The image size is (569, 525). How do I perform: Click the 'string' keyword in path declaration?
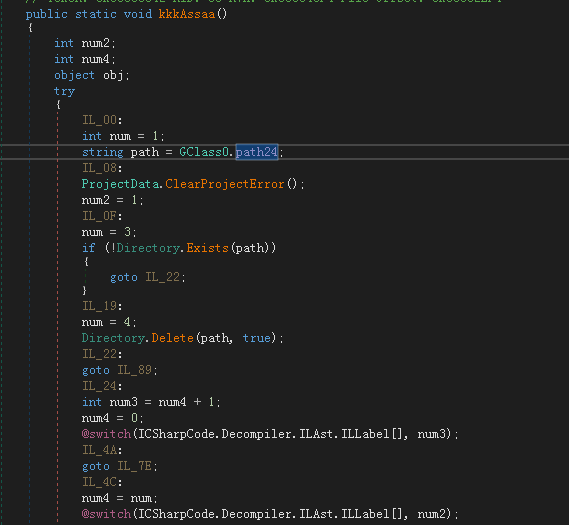pos(103,152)
